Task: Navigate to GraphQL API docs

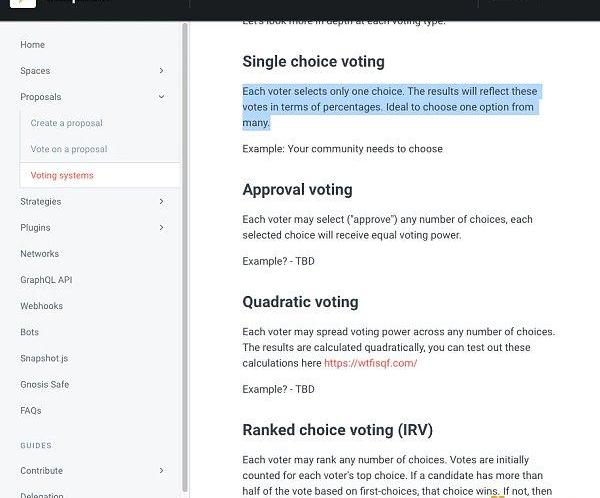Action: click(x=46, y=280)
